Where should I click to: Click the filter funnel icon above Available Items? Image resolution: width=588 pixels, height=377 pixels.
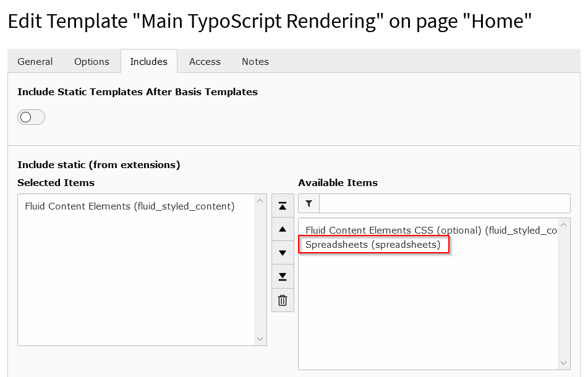tap(308, 203)
